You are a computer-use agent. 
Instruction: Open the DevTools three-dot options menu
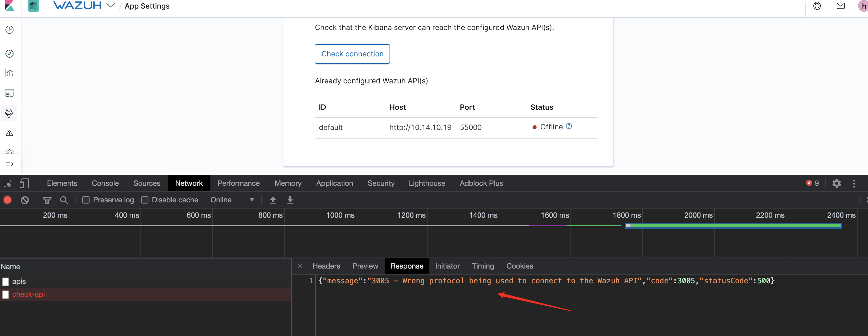click(854, 183)
